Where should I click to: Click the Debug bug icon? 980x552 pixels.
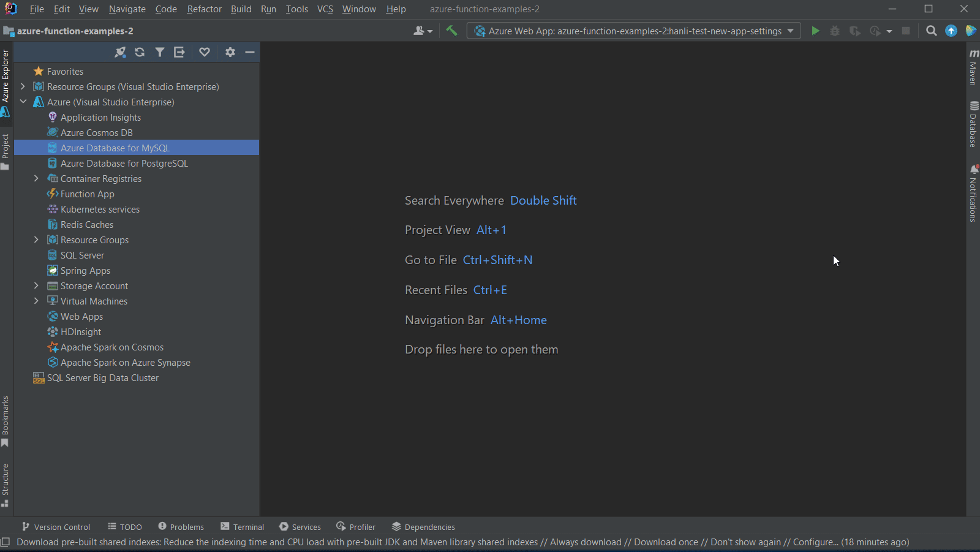point(835,31)
